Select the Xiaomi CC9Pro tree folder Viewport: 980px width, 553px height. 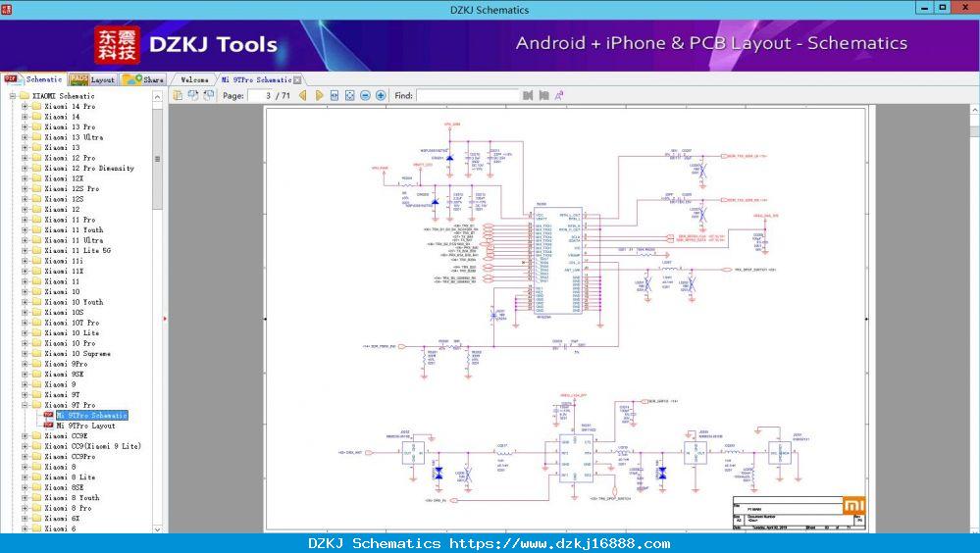point(70,457)
